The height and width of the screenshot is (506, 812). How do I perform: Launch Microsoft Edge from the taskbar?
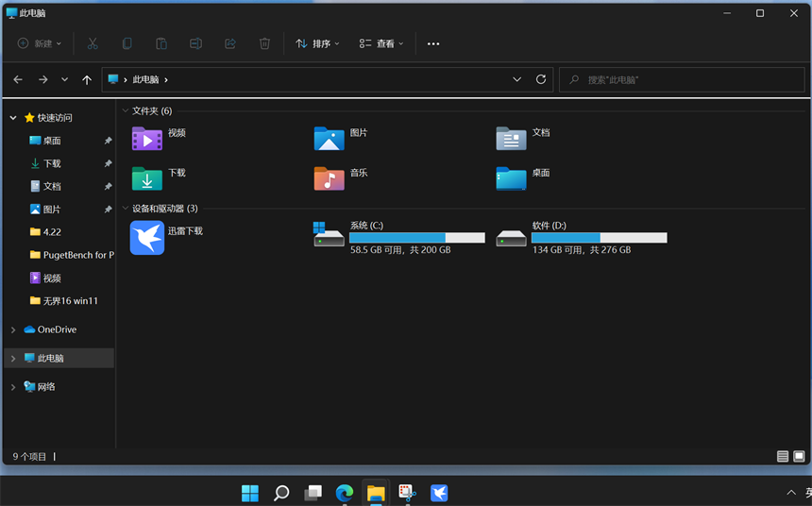coord(344,493)
